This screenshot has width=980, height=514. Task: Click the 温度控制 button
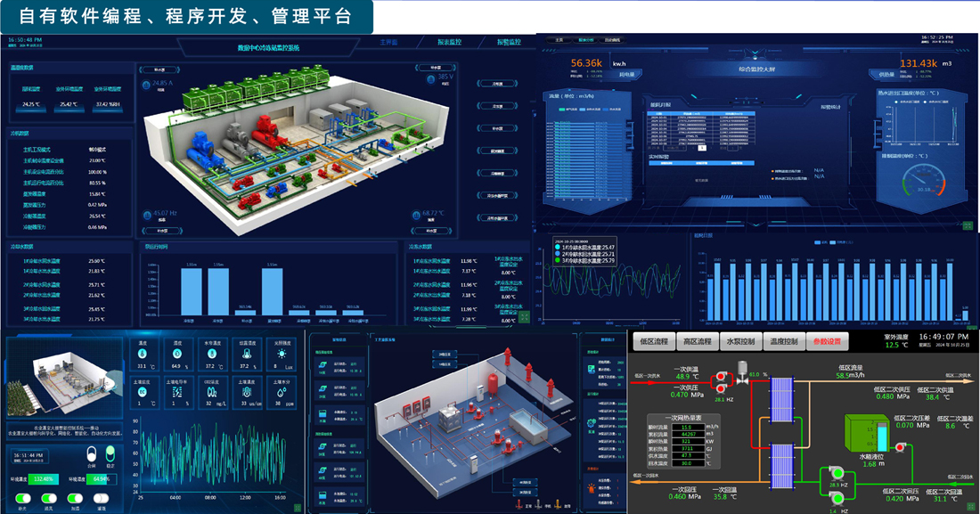(784, 341)
